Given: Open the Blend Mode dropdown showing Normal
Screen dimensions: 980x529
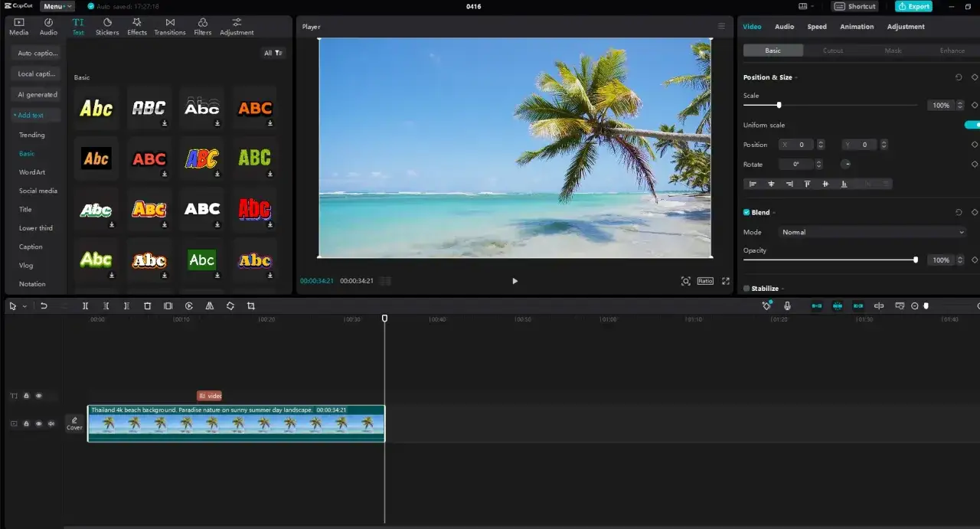Looking at the screenshot, I should [x=871, y=232].
